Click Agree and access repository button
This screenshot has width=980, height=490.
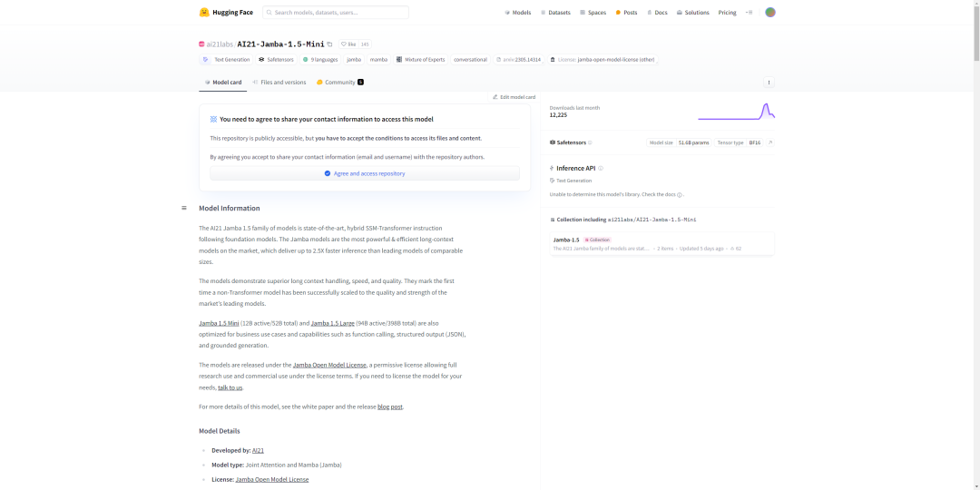pyautogui.click(x=365, y=173)
